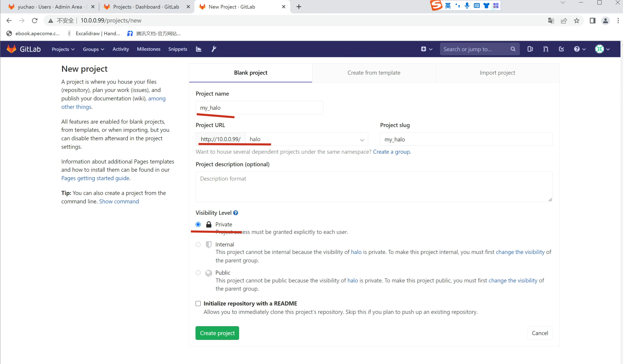Screen dimensions: 623x364
Task: Open the Create a group link
Action: coord(391,152)
